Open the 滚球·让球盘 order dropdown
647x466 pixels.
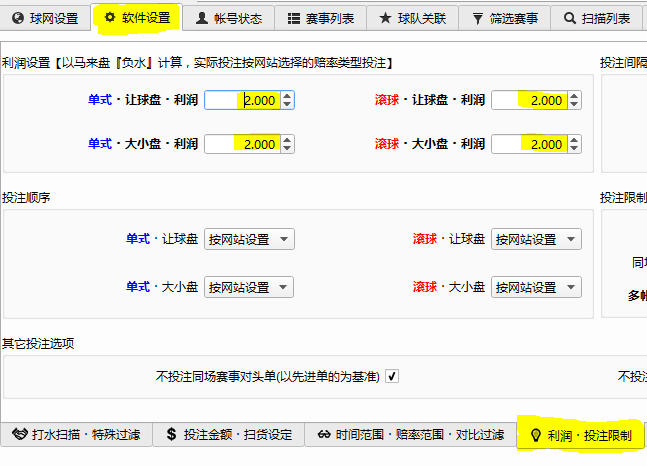click(536, 239)
